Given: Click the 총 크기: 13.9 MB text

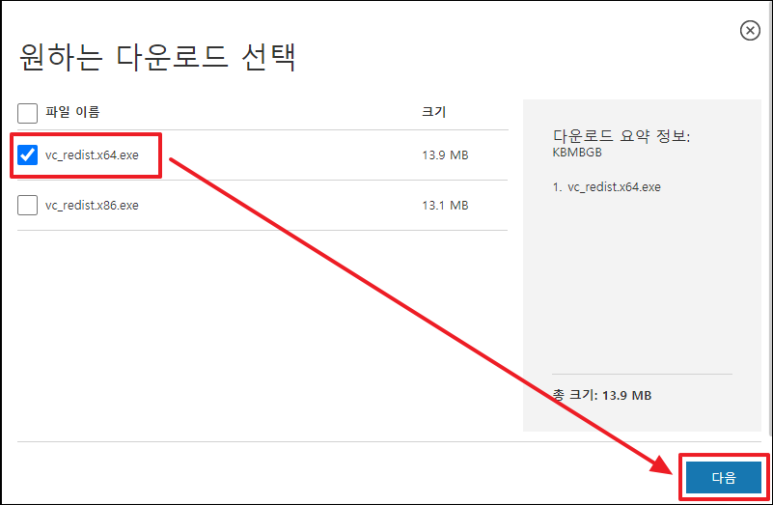Looking at the screenshot, I should (x=602, y=395).
